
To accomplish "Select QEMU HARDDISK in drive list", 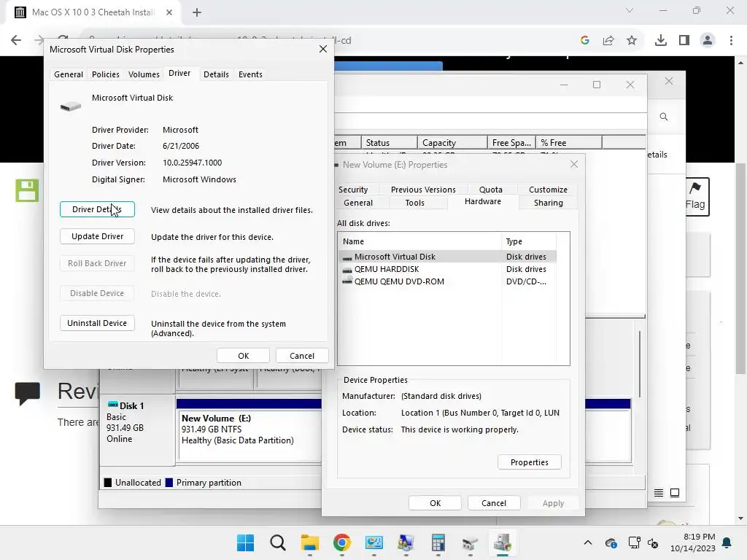I will tap(449, 269).
